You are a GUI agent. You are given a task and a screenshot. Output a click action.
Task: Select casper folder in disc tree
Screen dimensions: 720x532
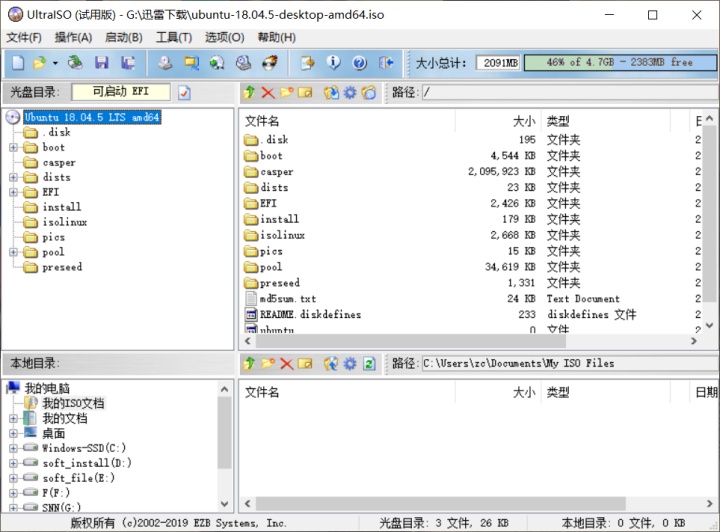[59, 162]
